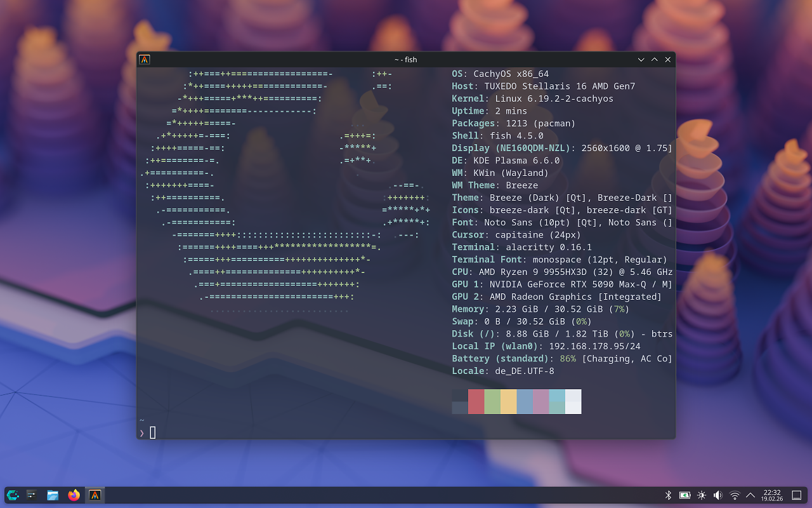Open Bluetooth settings in system tray
Viewport: 812px width, 508px height.
[x=668, y=495]
